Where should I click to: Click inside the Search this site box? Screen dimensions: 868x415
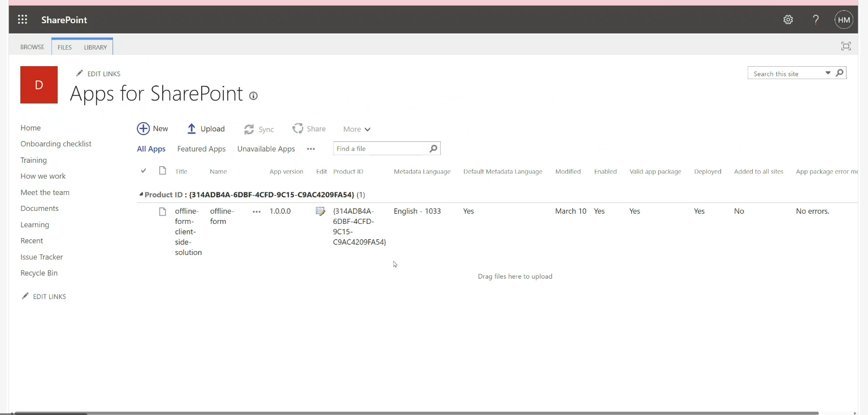point(785,74)
